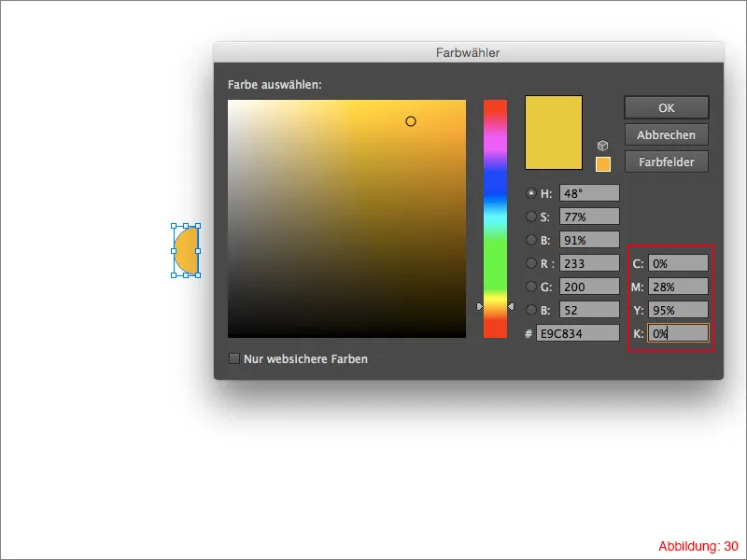The width and height of the screenshot is (747, 560).
Task: Select the R red radio button
Action: (530, 263)
